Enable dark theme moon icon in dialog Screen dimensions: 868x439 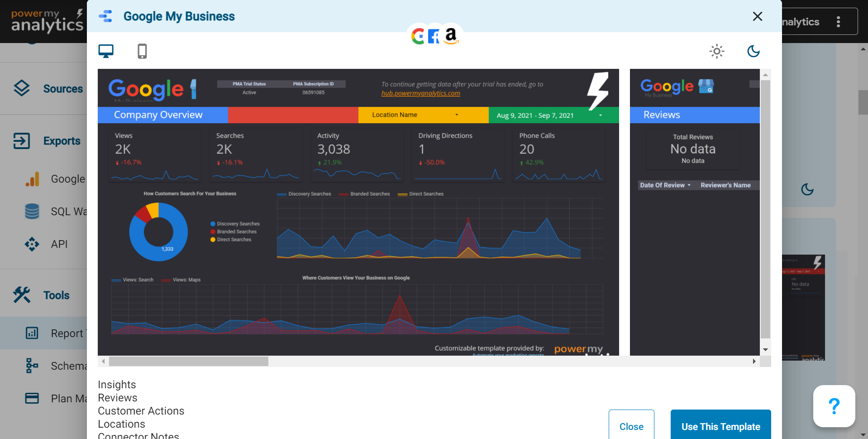click(x=753, y=51)
